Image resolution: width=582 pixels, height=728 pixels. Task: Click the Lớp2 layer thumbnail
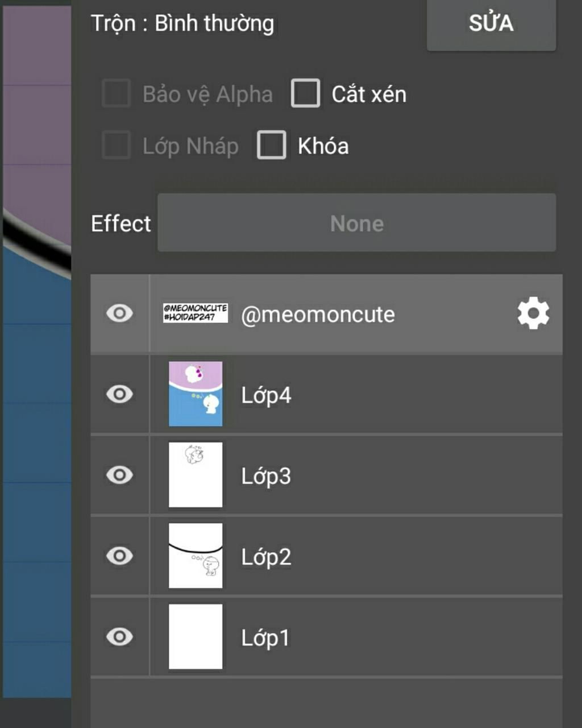coord(196,556)
